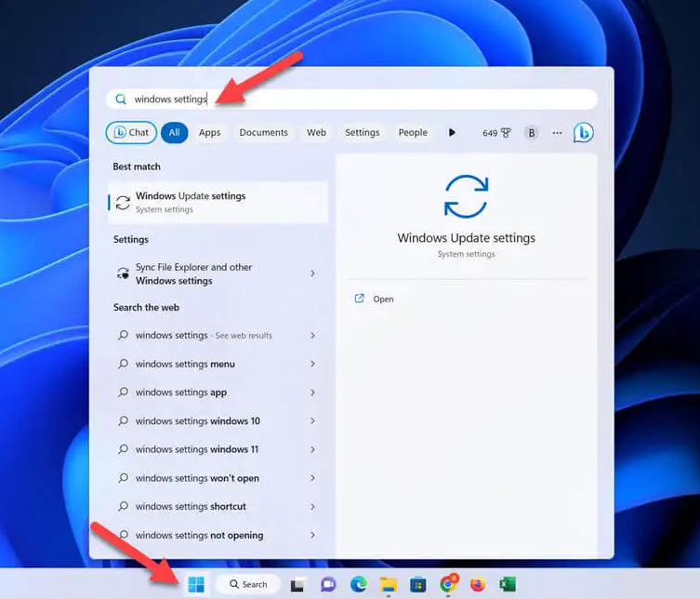Switch to the Web filter
The image size is (700, 599).
pos(316,133)
